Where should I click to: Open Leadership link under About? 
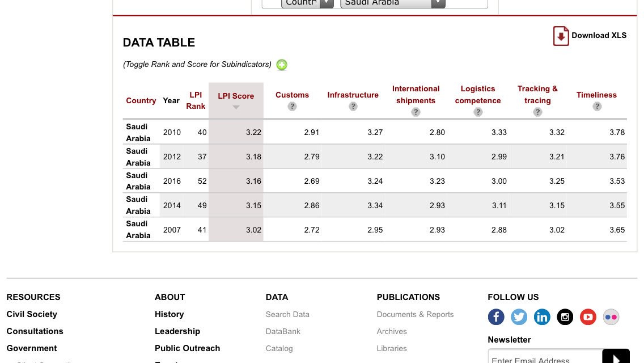pos(177,331)
